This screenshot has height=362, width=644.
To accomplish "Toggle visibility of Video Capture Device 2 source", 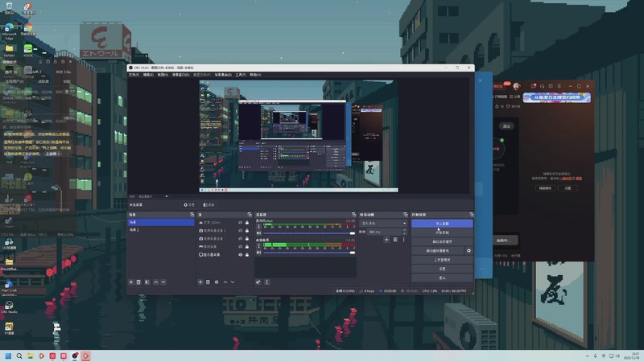I will click(x=240, y=231).
